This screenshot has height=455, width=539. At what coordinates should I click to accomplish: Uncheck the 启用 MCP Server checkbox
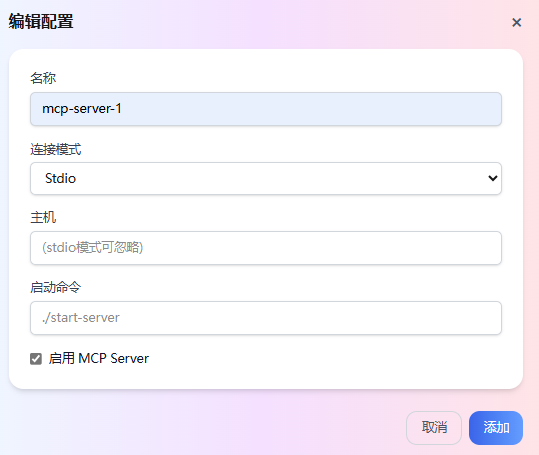[36, 359]
